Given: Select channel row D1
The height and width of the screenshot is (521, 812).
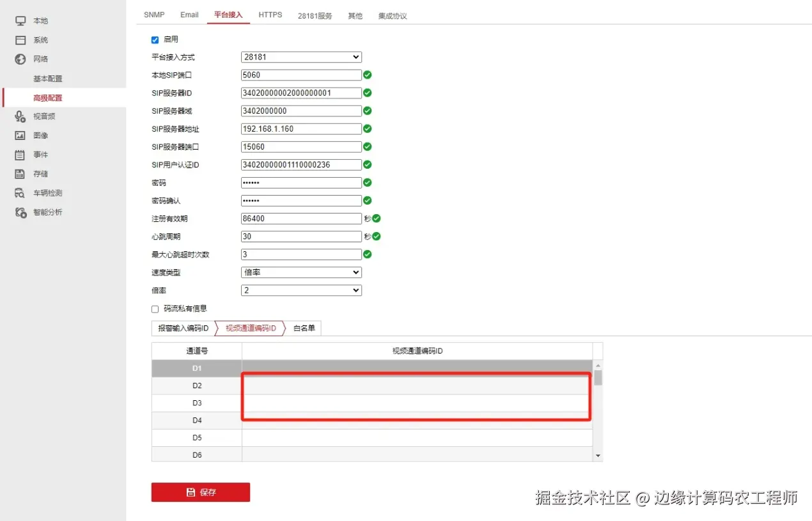Looking at the screenshot, I should (x=372, y=368).
